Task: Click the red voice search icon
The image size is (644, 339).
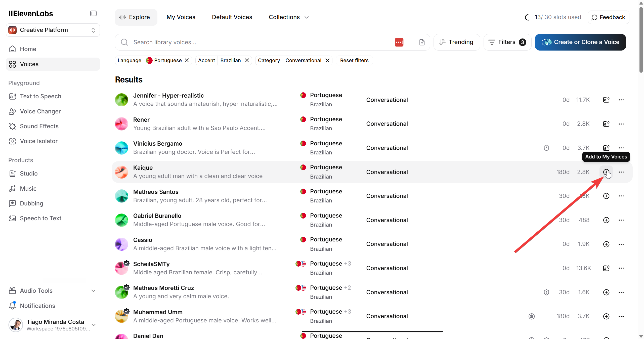Action: (x=399, y=42)
